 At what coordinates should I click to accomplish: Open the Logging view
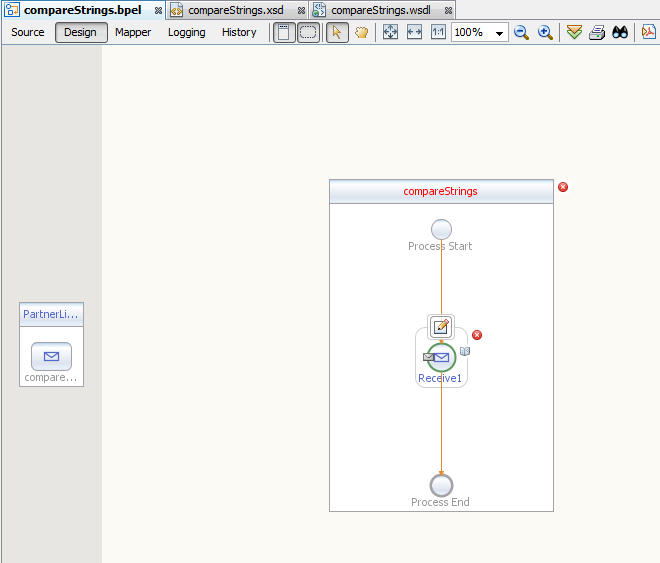point(186,32)
